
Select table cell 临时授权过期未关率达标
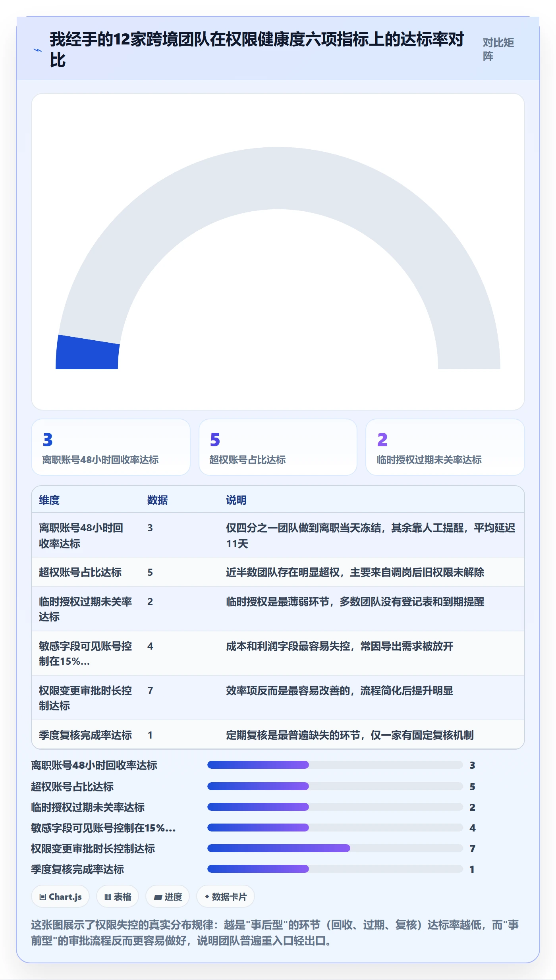click(85, 609)
